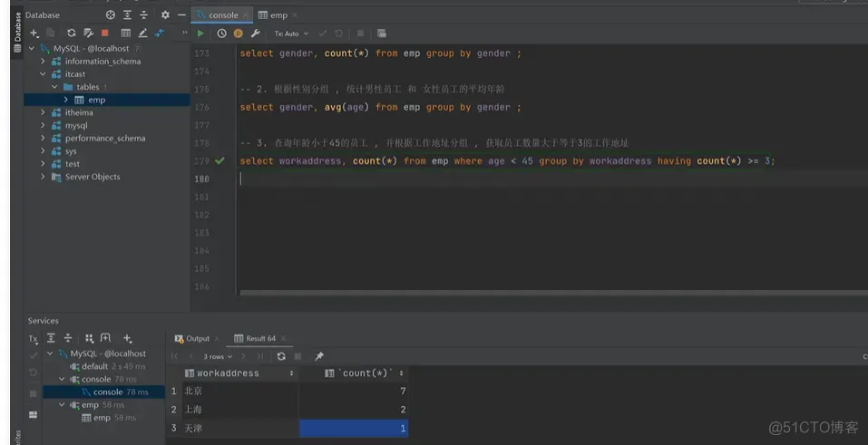Click the Services layout icon in left strip
The width and height of the screenshot is (868, 445).
coord(34,414)
